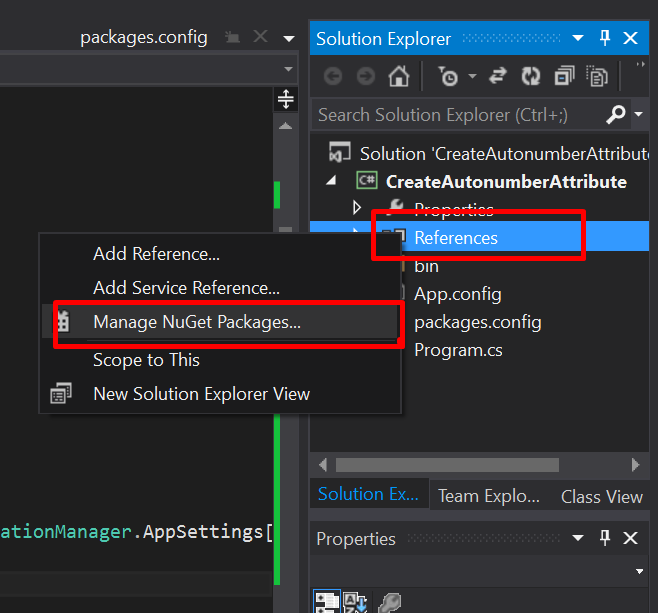Click the Property Pages wrench icon
This screenshot has width=658, height=613.
pyautogui.click(x=389, y=602)
